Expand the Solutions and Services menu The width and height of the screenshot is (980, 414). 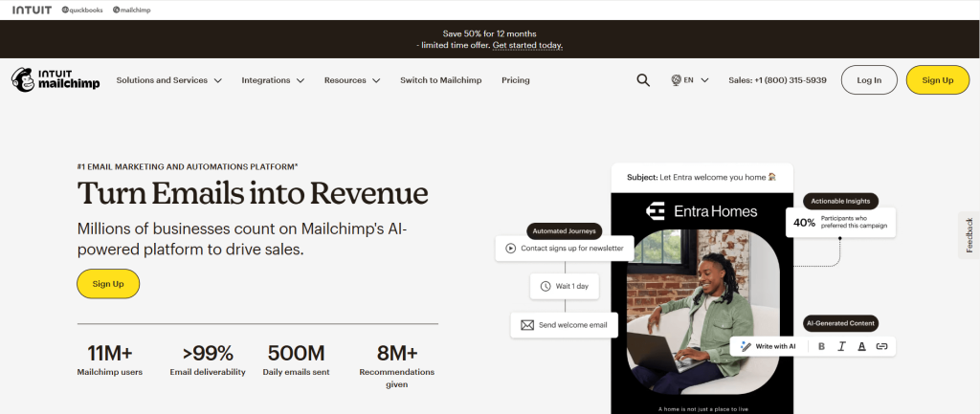click(169, 80)
